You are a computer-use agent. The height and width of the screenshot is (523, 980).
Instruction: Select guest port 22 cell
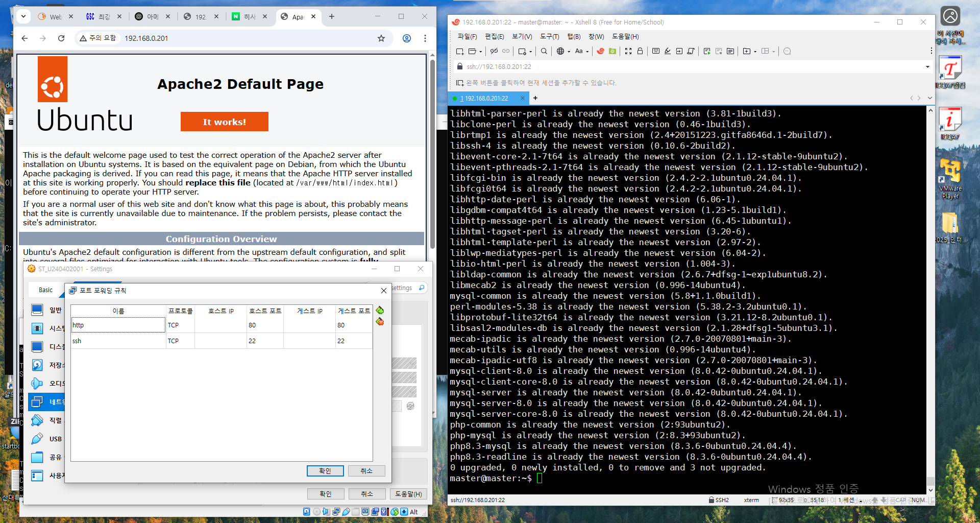(x=354, y=341)
